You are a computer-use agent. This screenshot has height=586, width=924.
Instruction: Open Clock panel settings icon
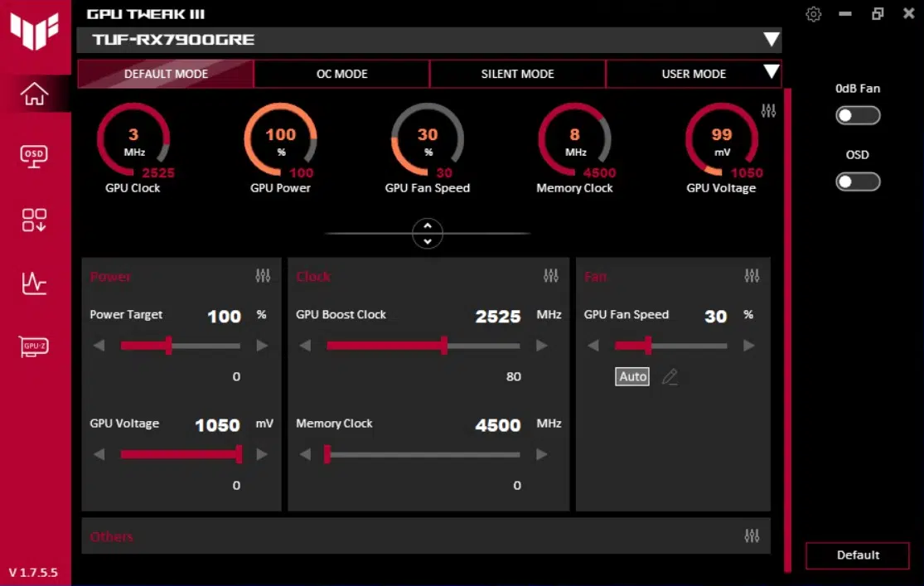[551, 275]
